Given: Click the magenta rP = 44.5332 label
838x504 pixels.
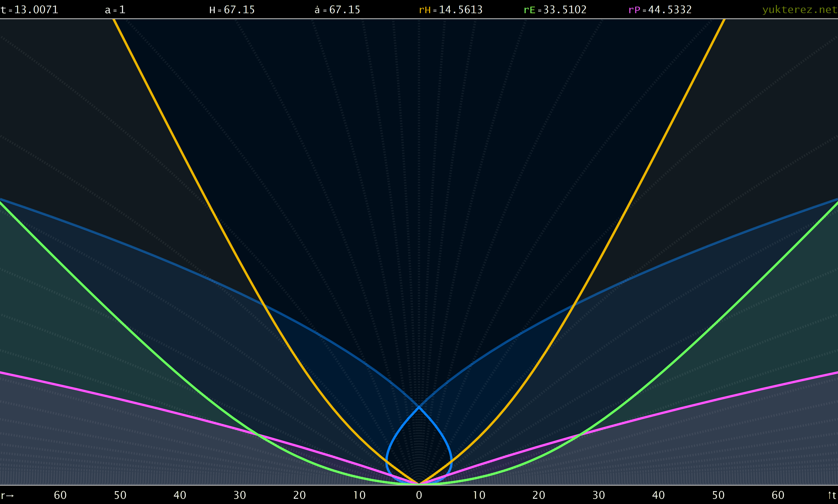Looking at the screenshot, I should click(660, 10).
